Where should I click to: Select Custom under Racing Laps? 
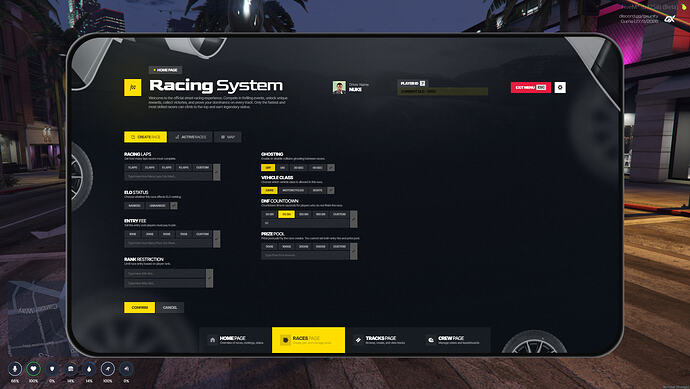202,167
